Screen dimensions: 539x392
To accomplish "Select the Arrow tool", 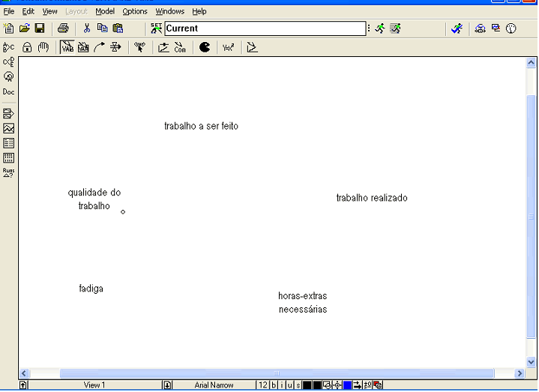I will pyautogui.click(x=99, y=47).
